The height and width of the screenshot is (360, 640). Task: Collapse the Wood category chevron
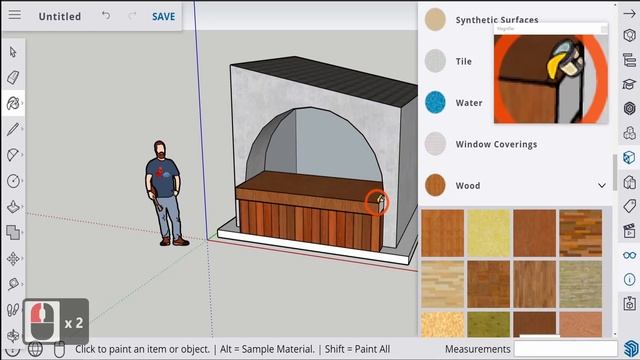601,186
